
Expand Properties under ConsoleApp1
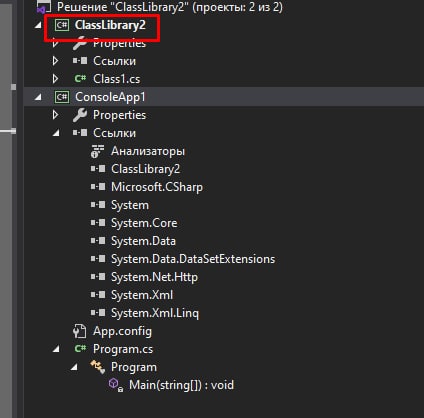[x=56, y=115]
